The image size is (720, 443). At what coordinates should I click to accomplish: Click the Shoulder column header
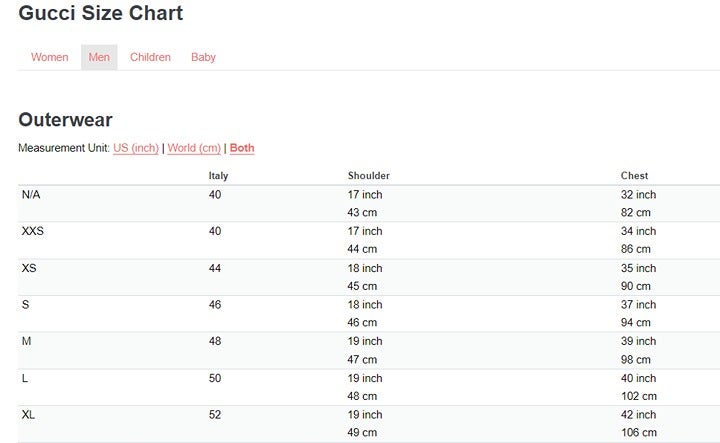coord(368,176)
